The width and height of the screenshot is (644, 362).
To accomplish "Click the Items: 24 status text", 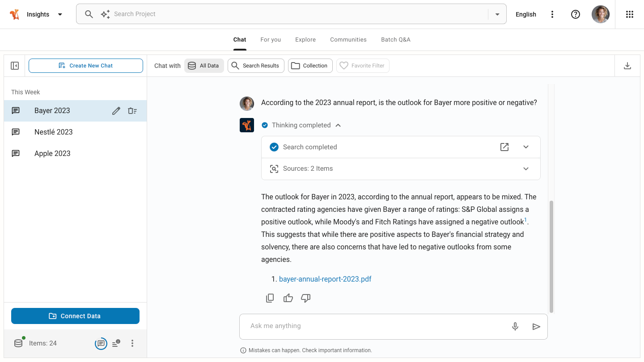I will [43, 343].
